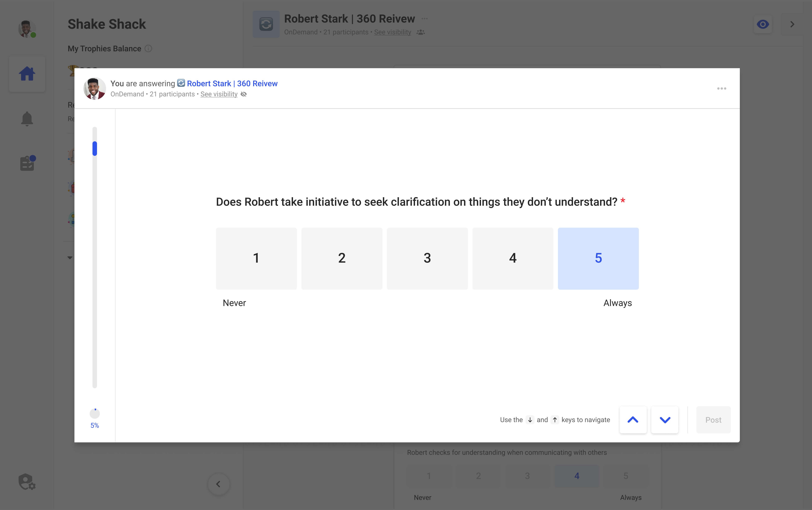Screen dimensions: 812x510
Task: Open See visibility link in the modal
Action: [x=219, y=94]
